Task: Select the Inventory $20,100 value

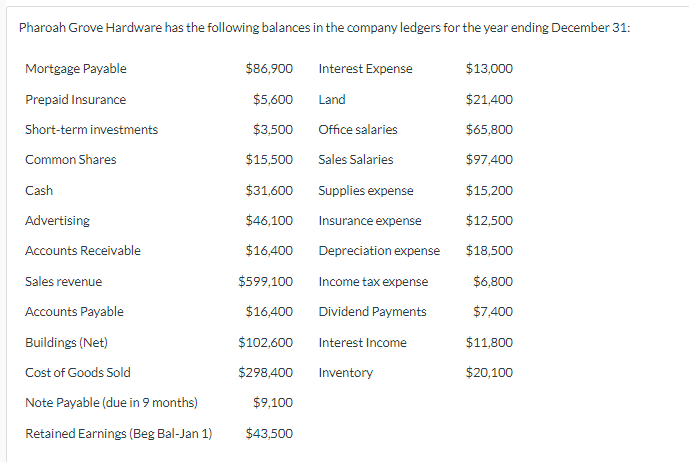Action: point(489,373)
